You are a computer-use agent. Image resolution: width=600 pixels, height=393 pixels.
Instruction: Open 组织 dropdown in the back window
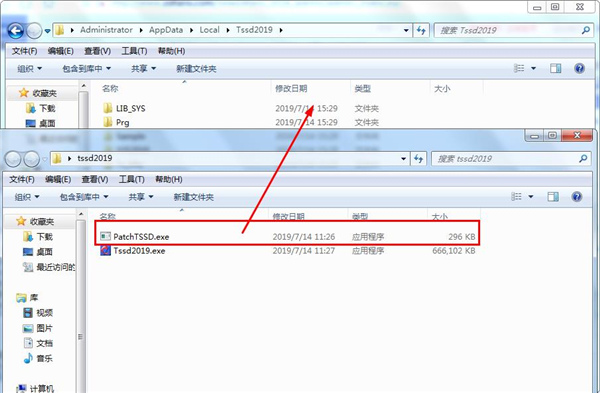coord(29,68)
